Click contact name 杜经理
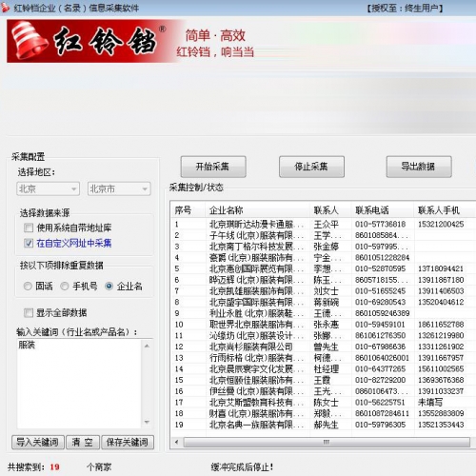476x476 pixels. point(327,369)
